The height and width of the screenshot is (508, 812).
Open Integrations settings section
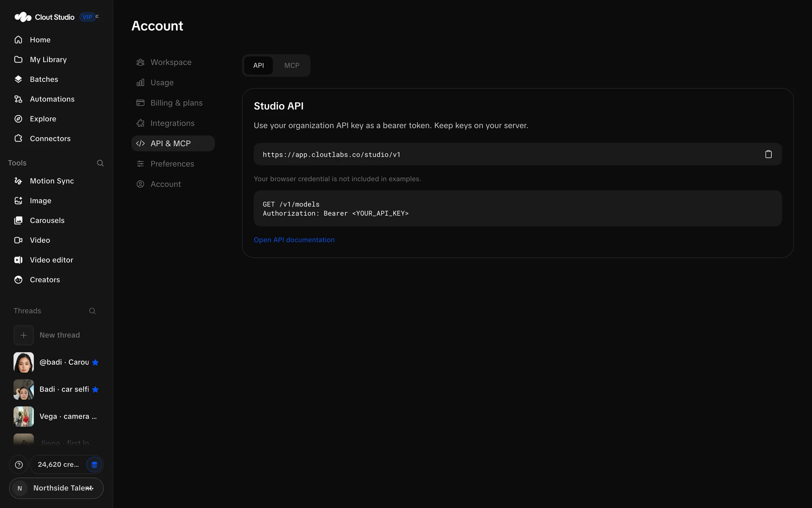click(173, 123)
